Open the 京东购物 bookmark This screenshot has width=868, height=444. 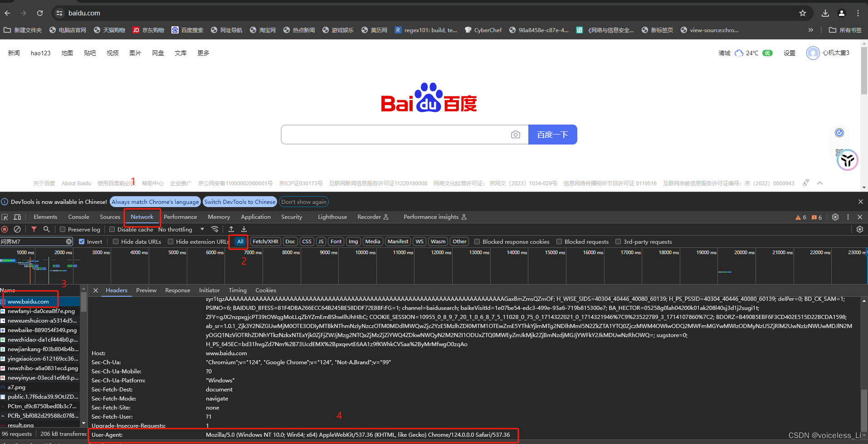pyautogui.click(x=148, y=30)
